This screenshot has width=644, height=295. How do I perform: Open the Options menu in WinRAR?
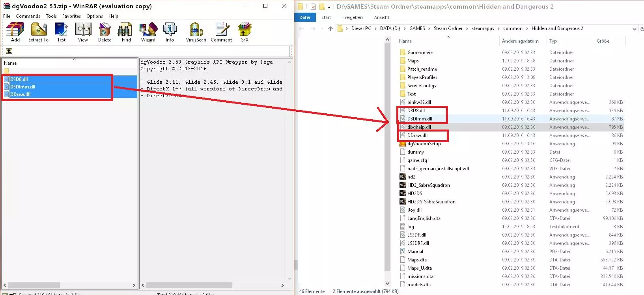[x=95, y=16]
